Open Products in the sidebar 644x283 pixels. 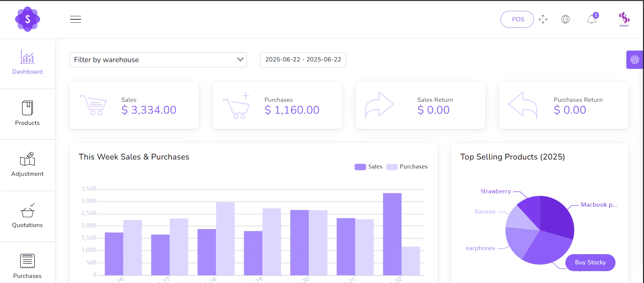pyautogui.click(x=27, y=114)
